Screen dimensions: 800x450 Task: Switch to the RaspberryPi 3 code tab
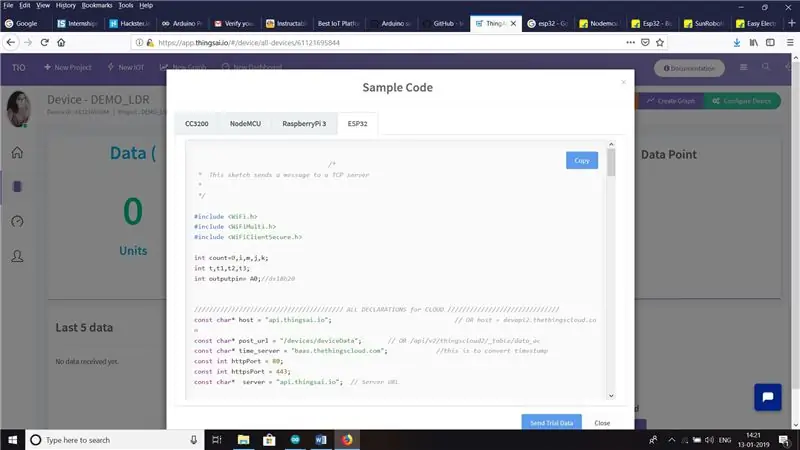304,123
